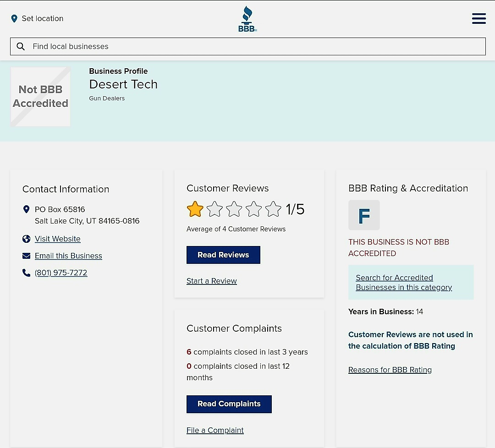The height and width of the screenshot is (448, 495).
Task: Open Visit Website link
Action: [57, 239]
